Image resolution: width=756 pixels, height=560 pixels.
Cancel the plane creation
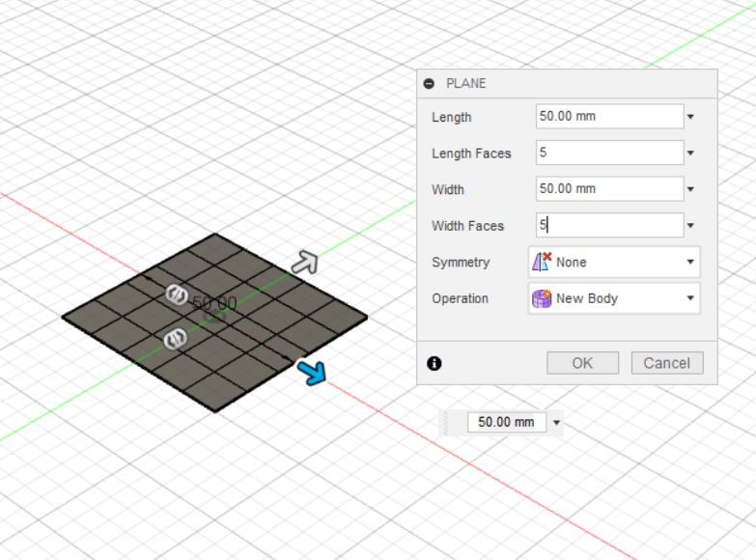point(667,363)
